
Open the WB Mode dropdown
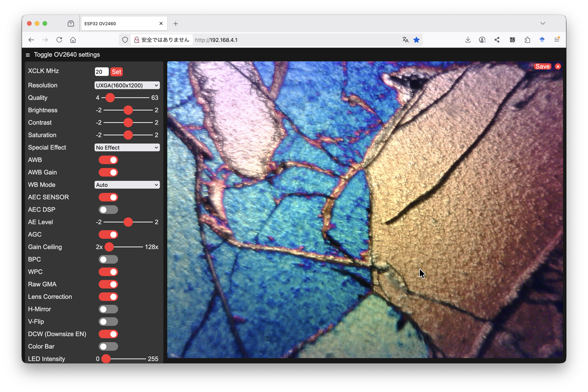[x=127, y=185]
